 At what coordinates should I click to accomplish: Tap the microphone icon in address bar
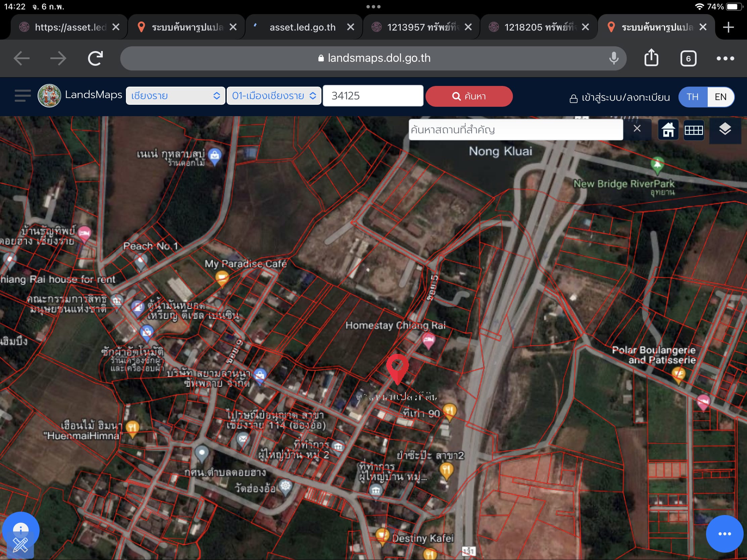[x=614, y=58]
